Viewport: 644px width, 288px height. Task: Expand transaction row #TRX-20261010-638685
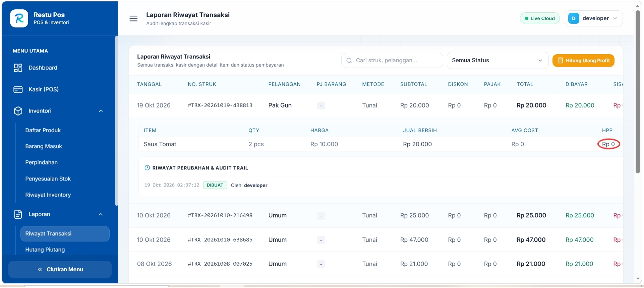coord(376,240)
